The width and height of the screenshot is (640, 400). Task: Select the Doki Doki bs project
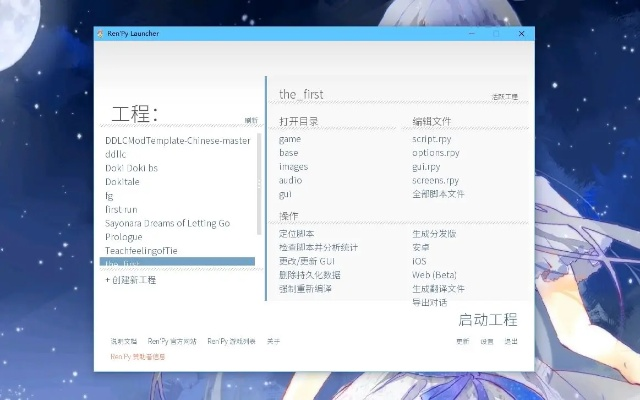(131, 168)
